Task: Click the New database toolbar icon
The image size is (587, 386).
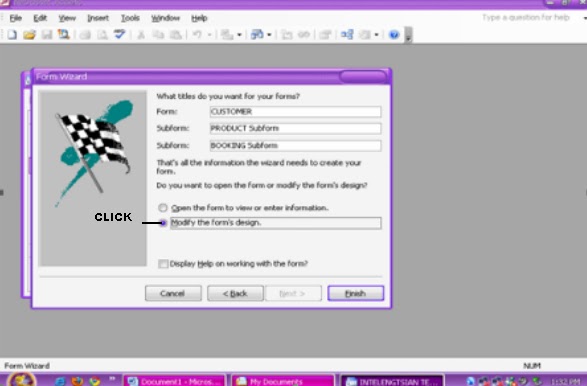Action: (x=12, y=35)
